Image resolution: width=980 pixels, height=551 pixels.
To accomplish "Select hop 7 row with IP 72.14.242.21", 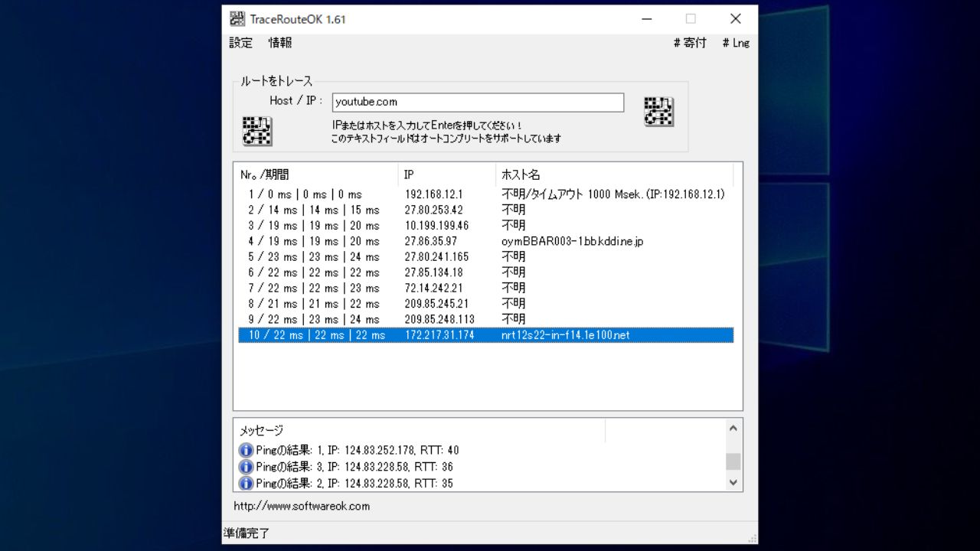I will pos(485,289).
